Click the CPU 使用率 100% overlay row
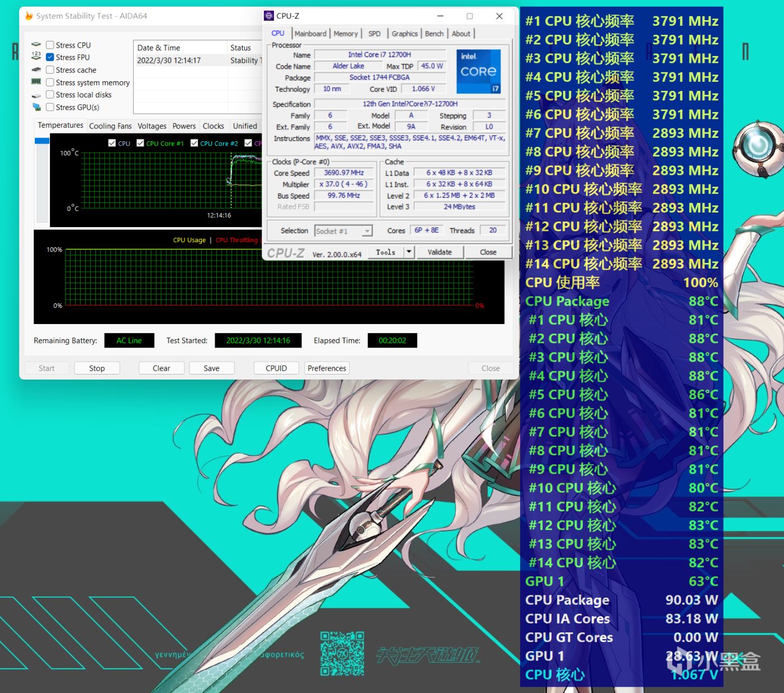The image size is (784, 693). (621, 283)
